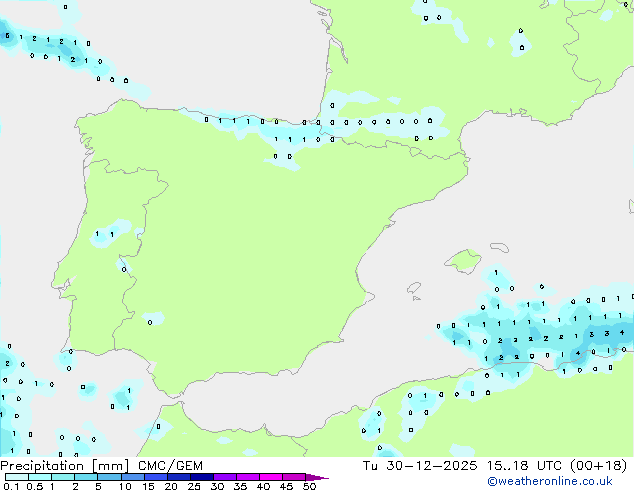Click the 15–20 mm legend swatch
634x490 pixels.
coord(156,477)
